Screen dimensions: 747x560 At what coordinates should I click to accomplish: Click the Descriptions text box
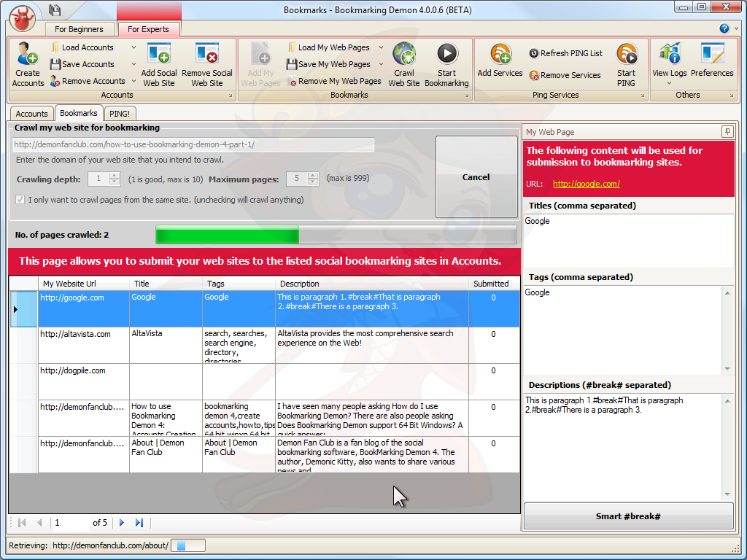(623, 447)
